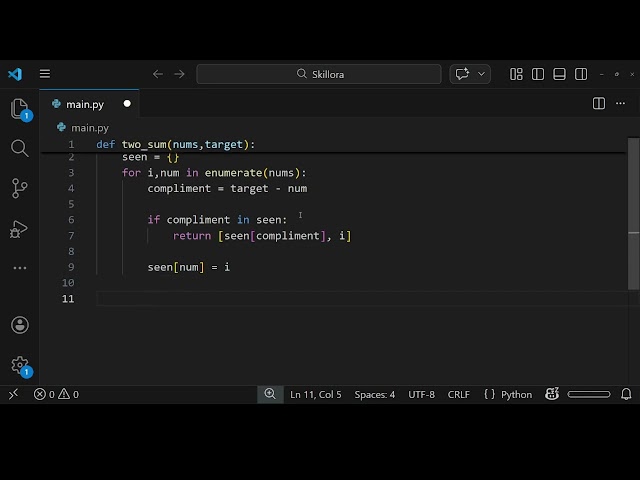Click the line 1 def two_sum sticky header
Image resolution: width=640 pixels, height=480 pixels.
[176, 144]
